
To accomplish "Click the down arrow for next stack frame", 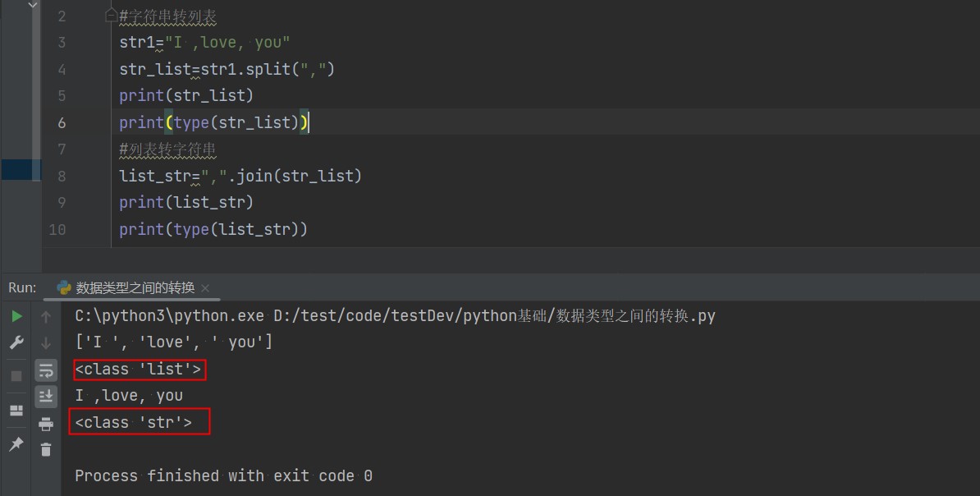I will pyautogui.click(x=46, y=342).
